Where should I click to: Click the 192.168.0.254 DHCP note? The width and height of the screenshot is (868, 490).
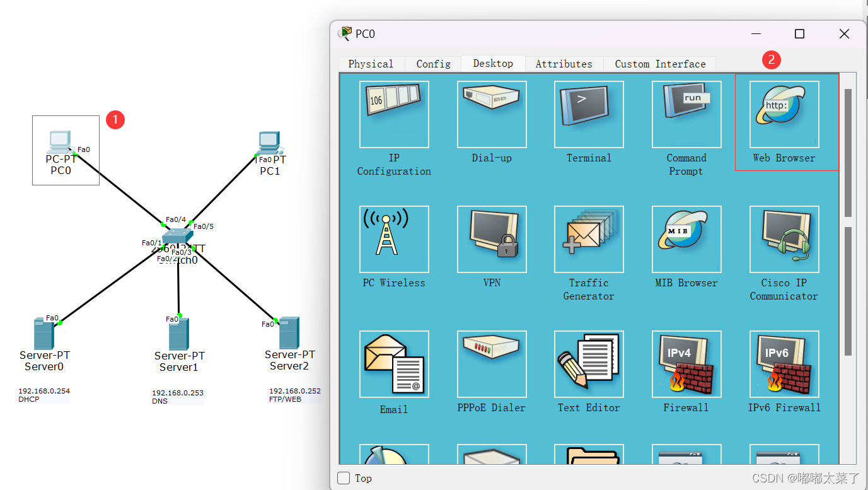pyautogui.click(x=44, y=395)
